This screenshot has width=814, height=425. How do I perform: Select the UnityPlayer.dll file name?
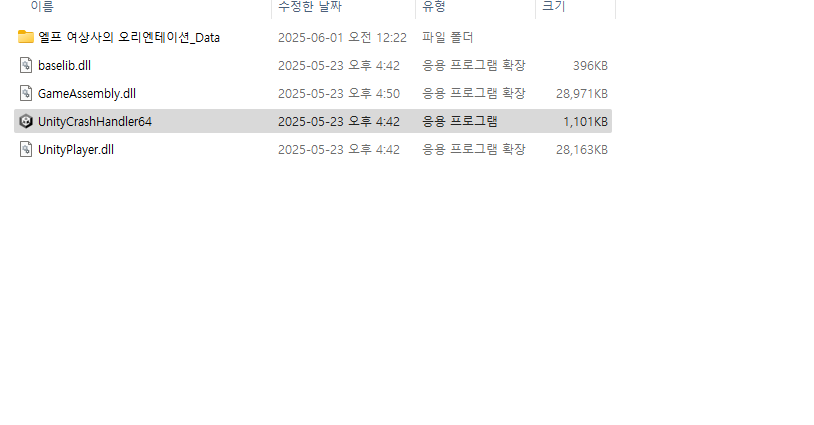point(76,149)
